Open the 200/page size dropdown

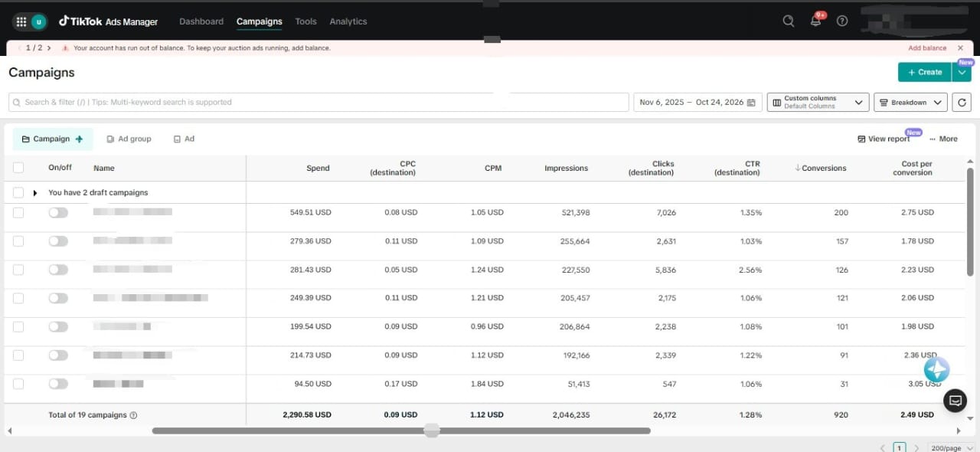(x=952, y=447)
